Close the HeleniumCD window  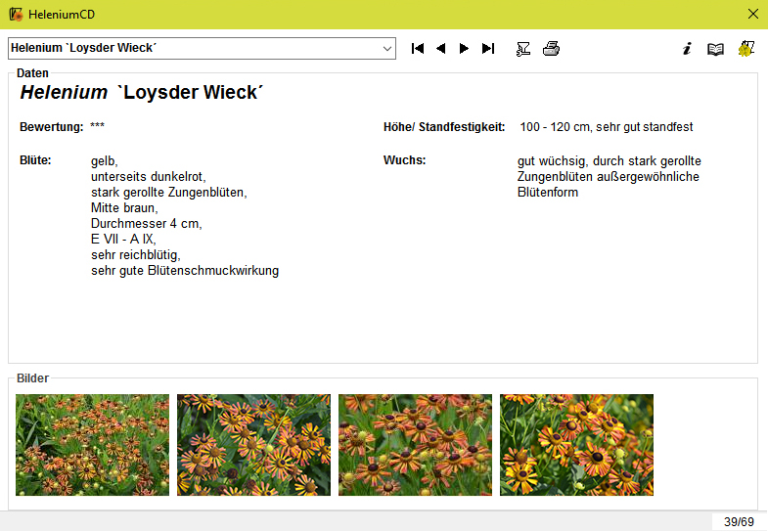(x=752, y=15)
